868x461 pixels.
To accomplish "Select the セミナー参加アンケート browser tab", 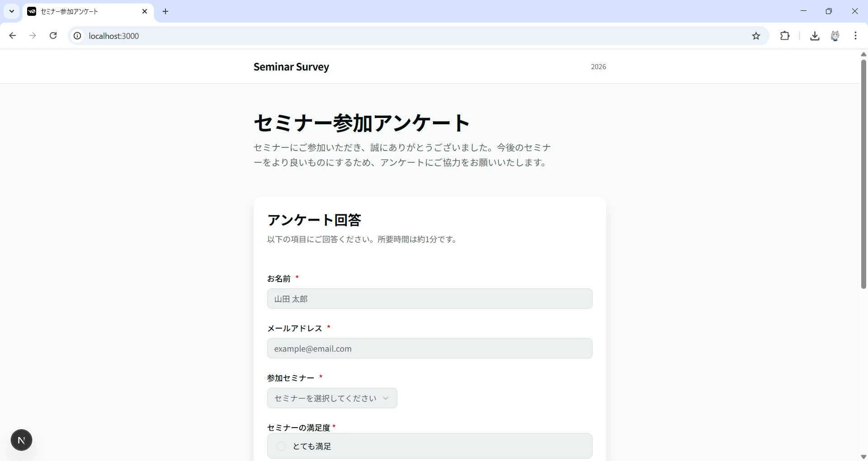I will pyautogui.click(x=88, y=11).
